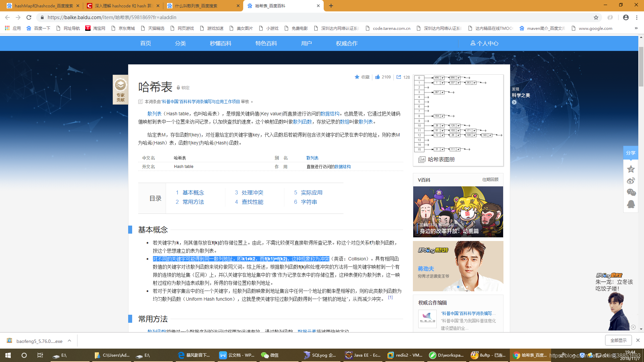
Task: Open the 哈希表图册 gallery icon
Action: (x=422, y=160)
